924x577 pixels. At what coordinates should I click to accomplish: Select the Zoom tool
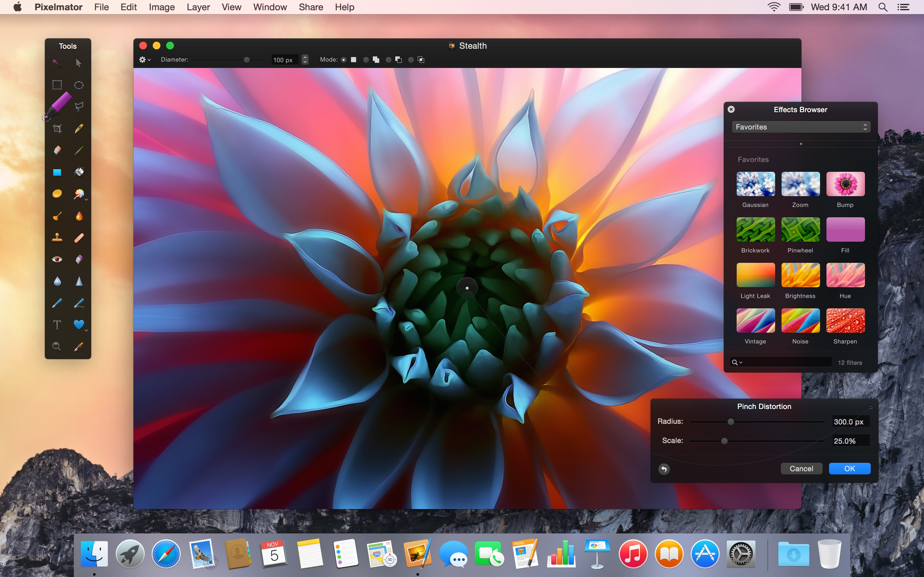pyautogui.click(x=56, y=346)
